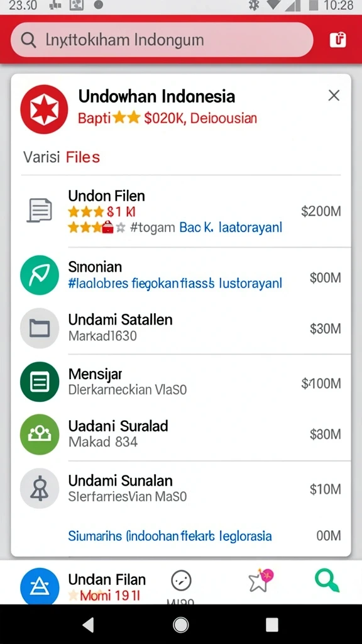Tap the search magnifier icon in the top bar
Screen dimensions: 362x644
(x=28, y=40)
